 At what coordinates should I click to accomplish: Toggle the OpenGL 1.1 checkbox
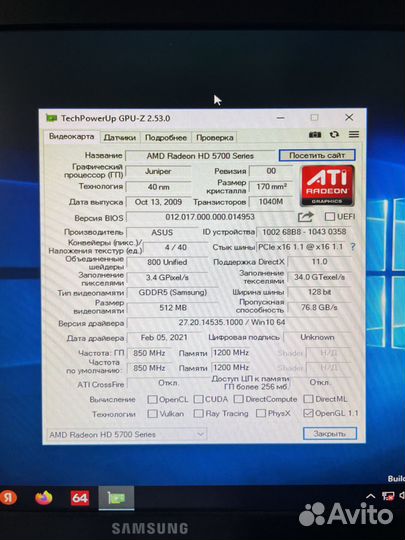[308, 413]
